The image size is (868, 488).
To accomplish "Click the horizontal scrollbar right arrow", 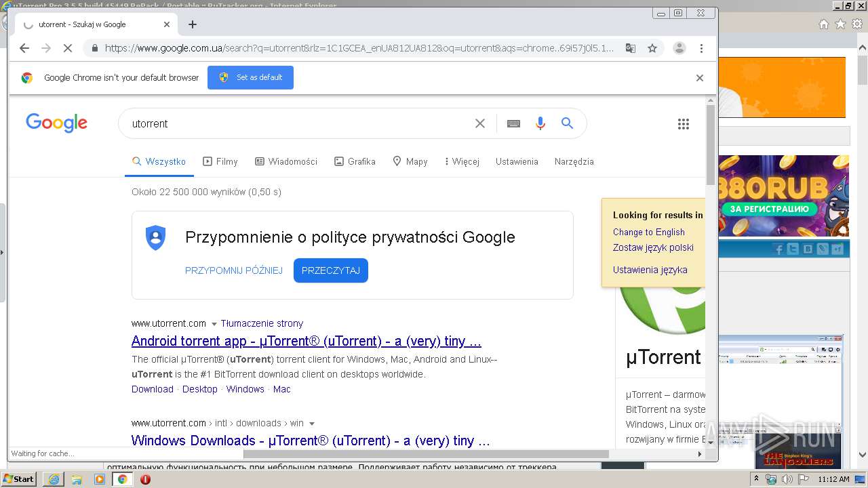I will pyautogui.click(x=700, y=454).
